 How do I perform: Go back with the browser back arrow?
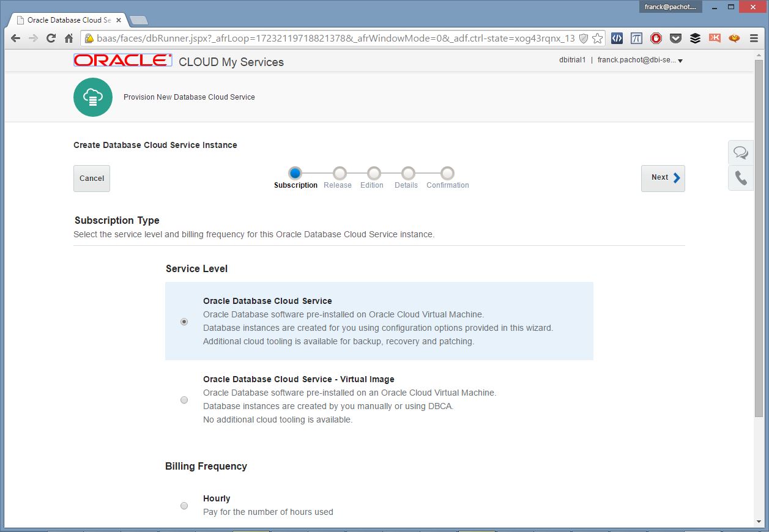tap(16, 38)
